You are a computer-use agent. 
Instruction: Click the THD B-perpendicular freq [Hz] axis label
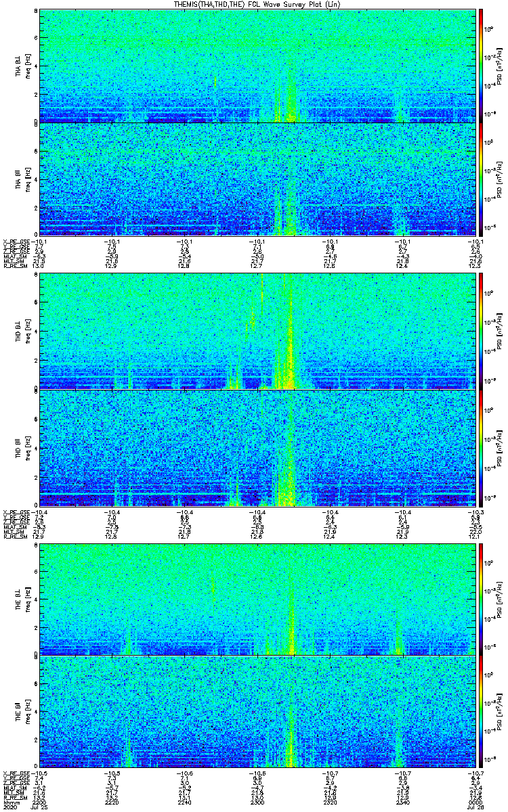28,332
